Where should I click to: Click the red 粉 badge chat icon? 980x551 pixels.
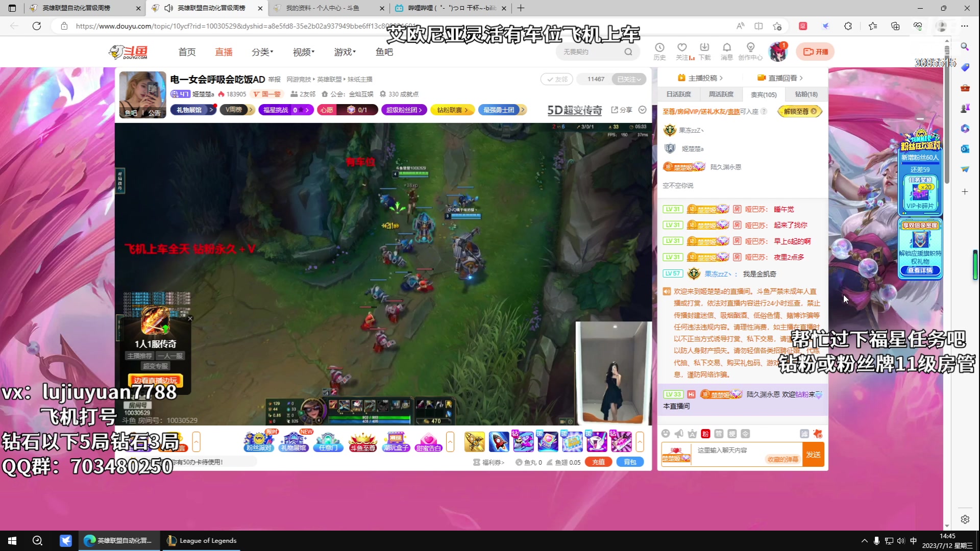[x=705, y=434]
